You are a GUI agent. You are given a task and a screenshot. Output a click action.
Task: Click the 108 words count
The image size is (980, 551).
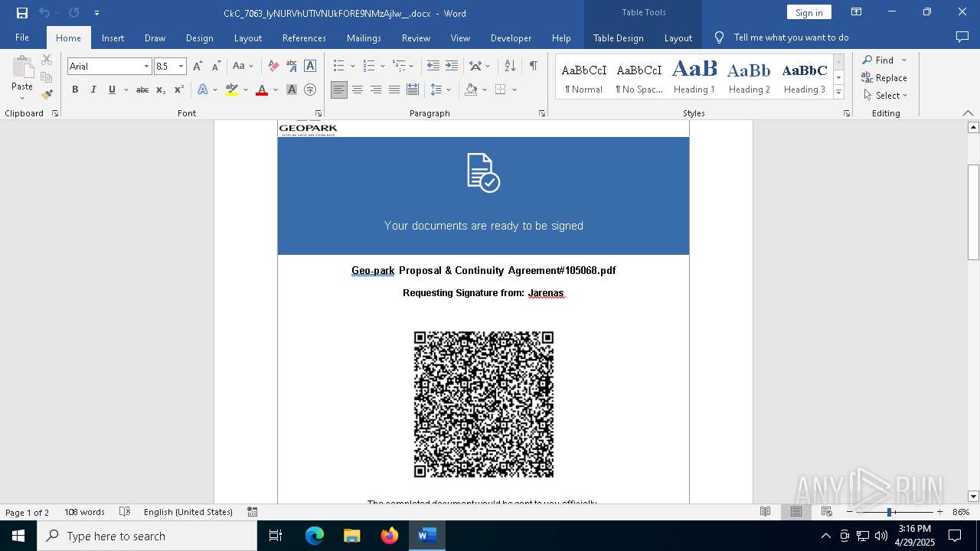coord(84,512)
